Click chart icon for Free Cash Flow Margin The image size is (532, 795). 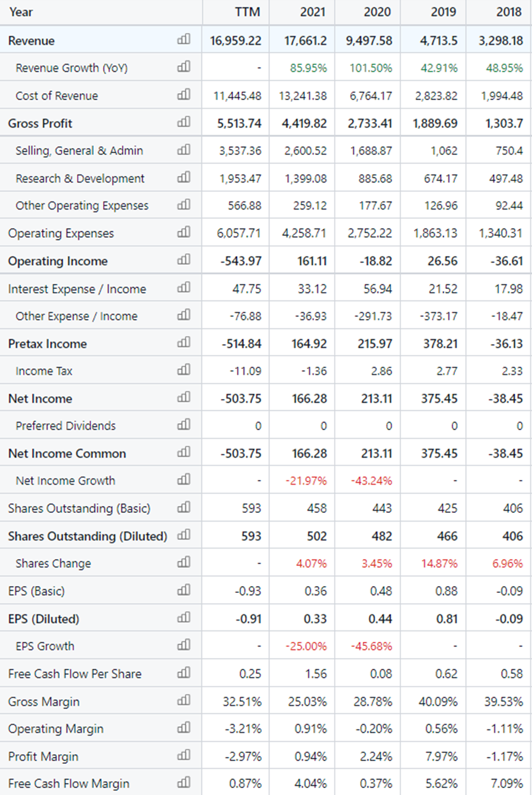[183, 782]
